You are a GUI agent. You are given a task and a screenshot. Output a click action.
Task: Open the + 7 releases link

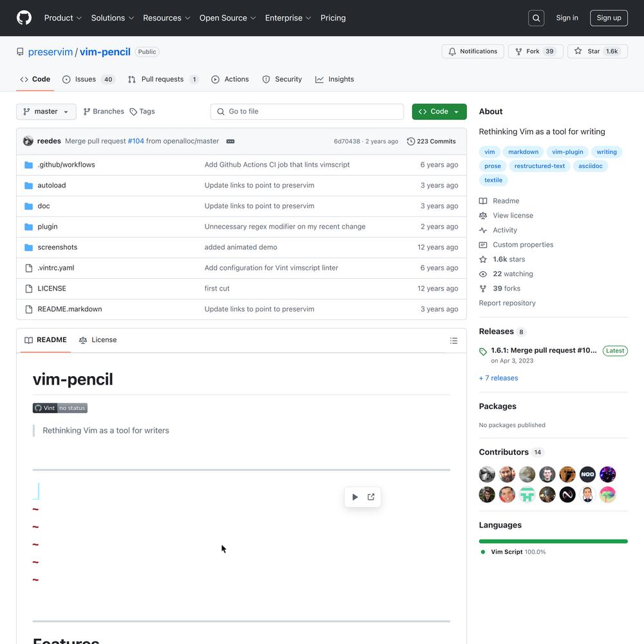(498, 378)
